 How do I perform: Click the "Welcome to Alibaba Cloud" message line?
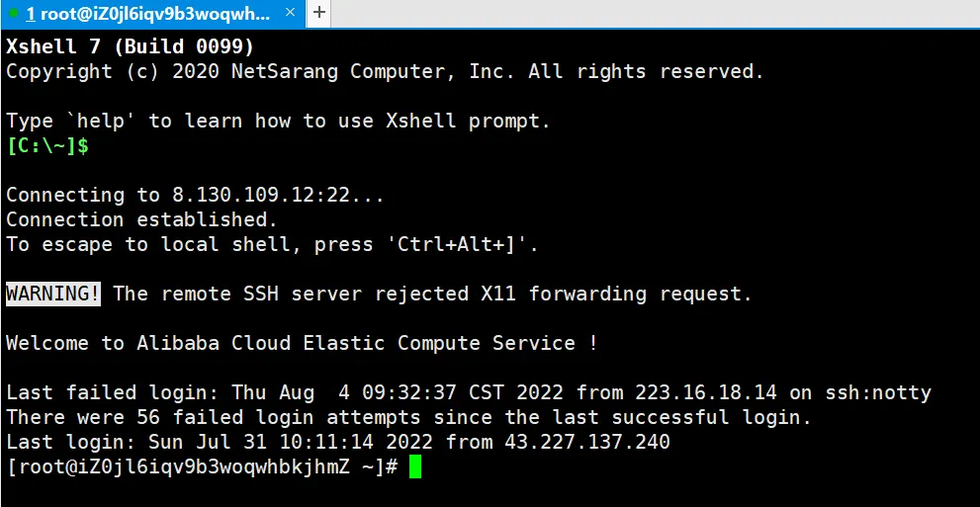[x=302, y=343]
